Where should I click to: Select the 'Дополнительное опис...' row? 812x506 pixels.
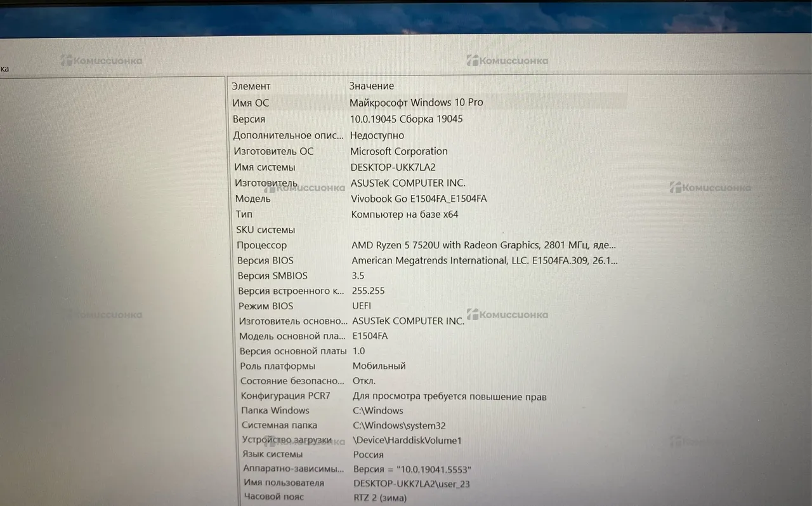coord(290,135)
